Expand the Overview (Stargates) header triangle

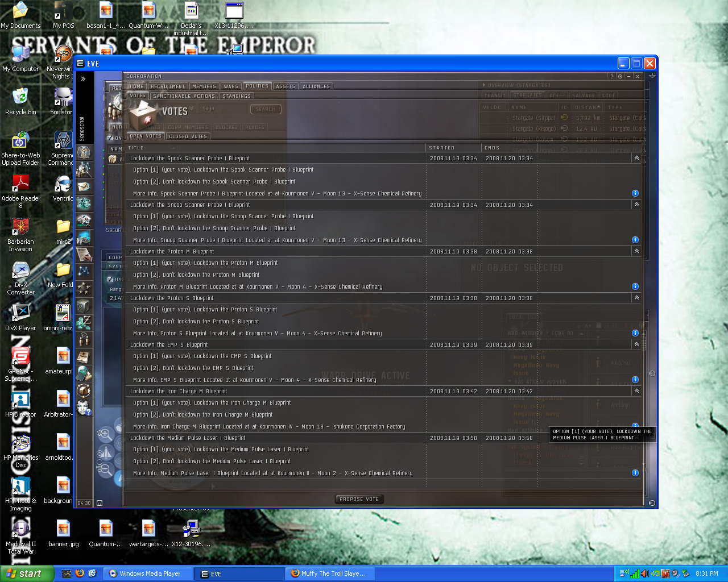click(x=484, y=85)
